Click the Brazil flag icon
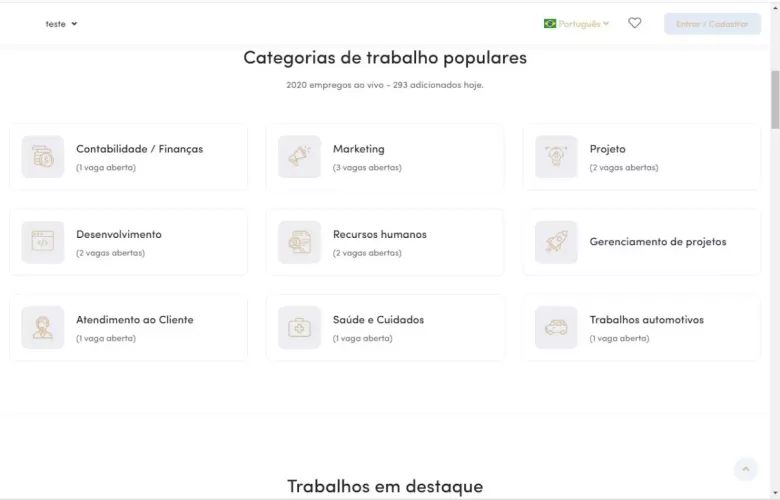The width and height of the screenshot is (780, 500). (550, 24)
